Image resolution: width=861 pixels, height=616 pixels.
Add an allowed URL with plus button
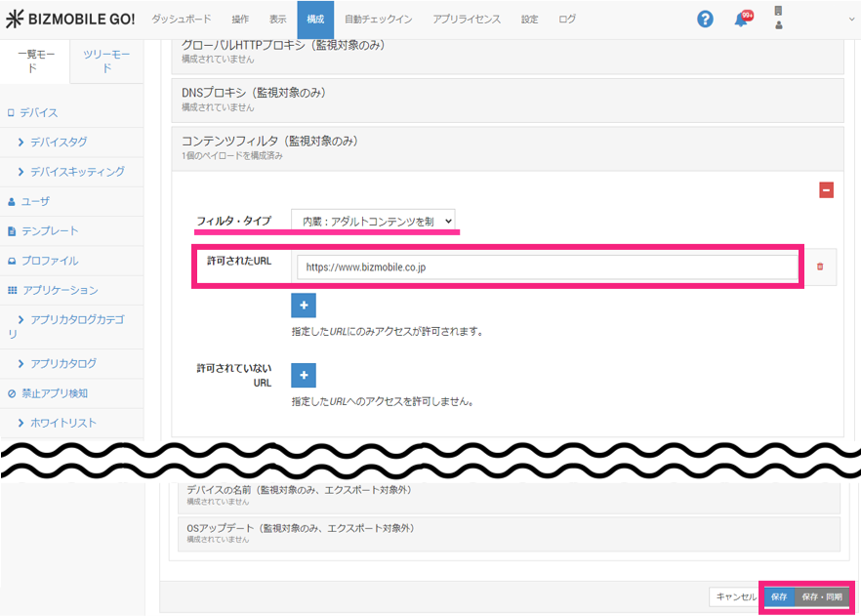pyautogui.click(x=304, y=306)
